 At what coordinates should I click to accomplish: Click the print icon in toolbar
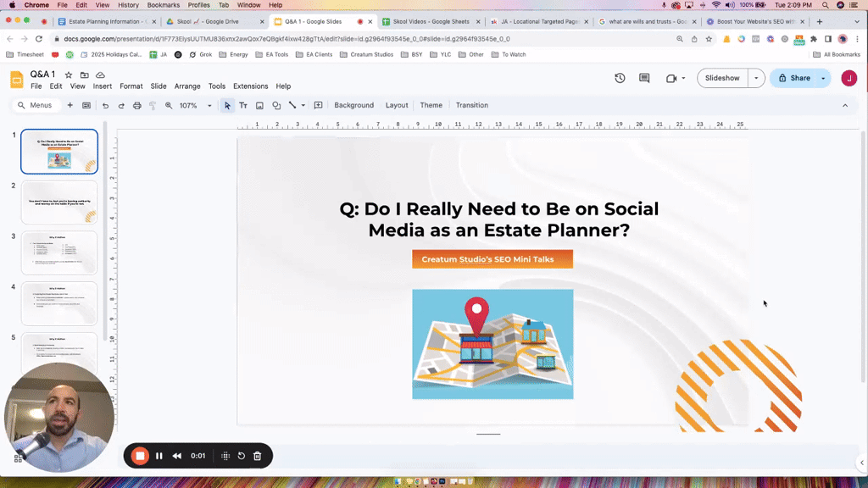click(136, 105)
